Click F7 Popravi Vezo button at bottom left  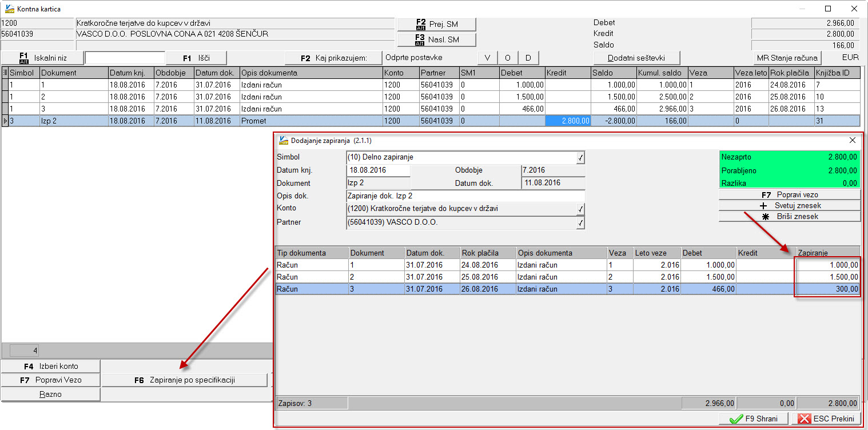point(50,380)
